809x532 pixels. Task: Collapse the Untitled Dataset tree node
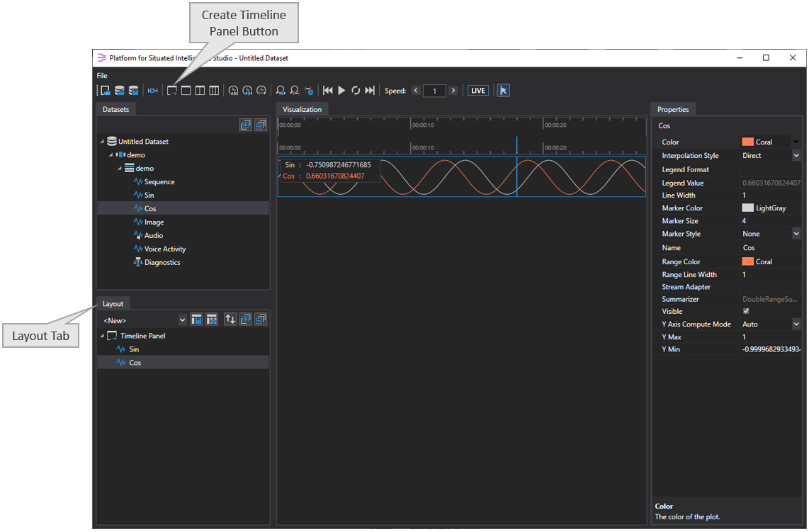click(101, 141)
